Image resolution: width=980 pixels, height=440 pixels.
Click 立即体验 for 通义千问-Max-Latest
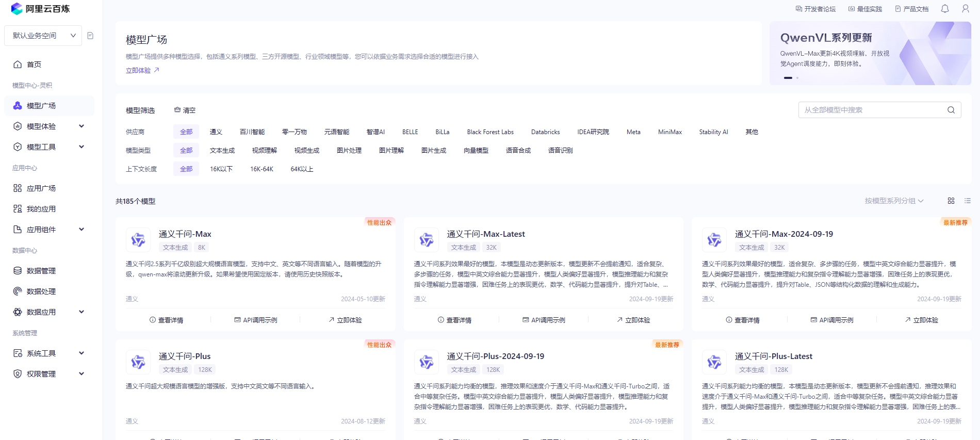pyautogui.click(x=633, y=320)
